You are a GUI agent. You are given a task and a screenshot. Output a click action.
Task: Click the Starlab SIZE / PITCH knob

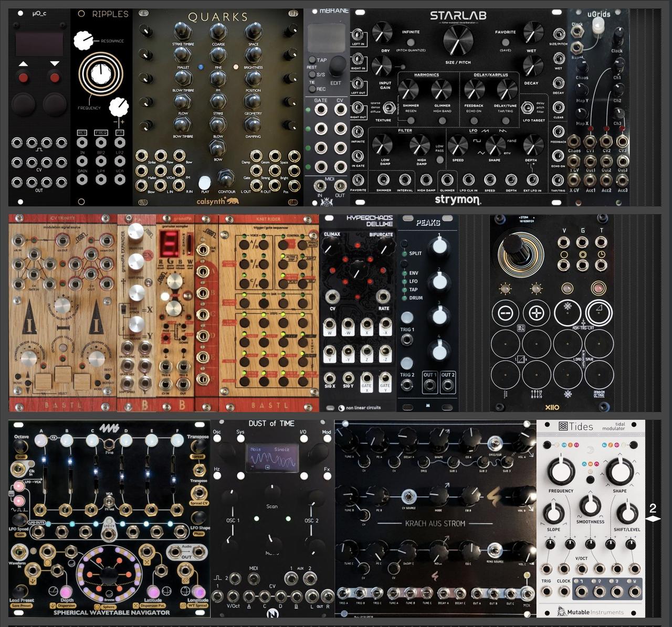click(x=458, y=41)
